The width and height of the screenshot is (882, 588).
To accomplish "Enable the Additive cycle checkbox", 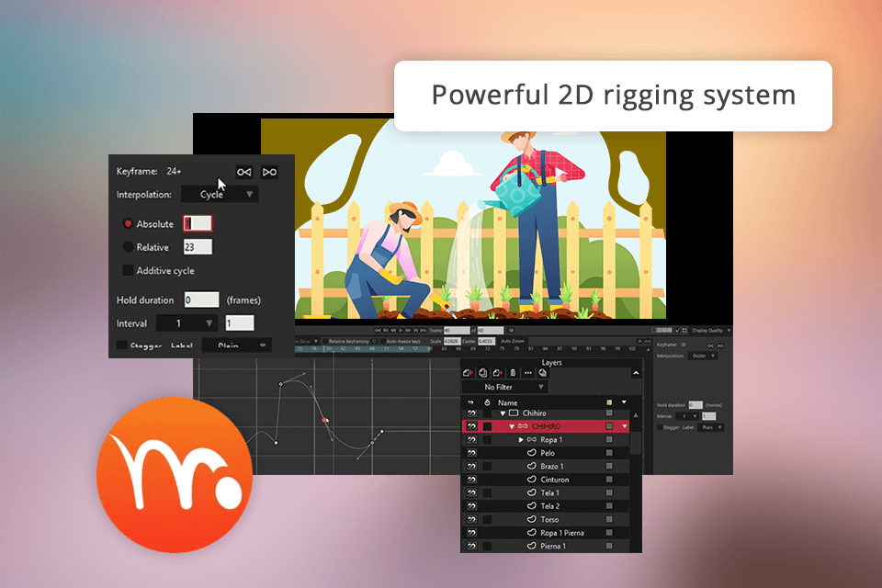I will [129, 270].
